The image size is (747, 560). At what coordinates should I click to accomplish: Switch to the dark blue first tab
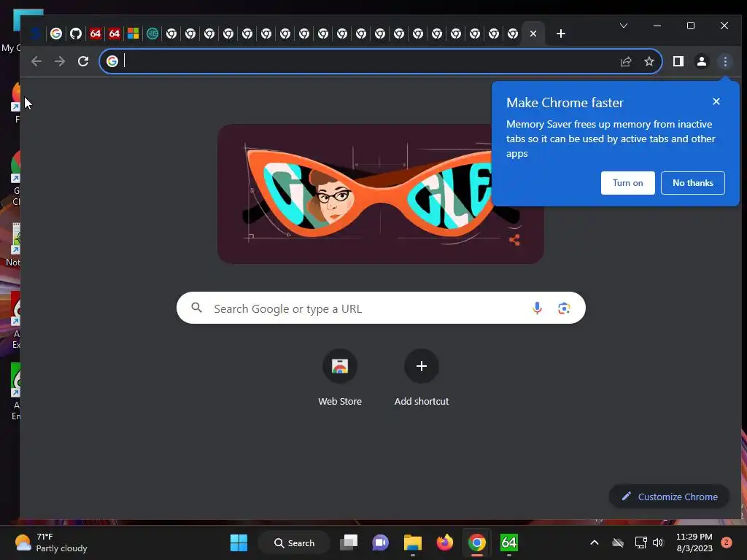35,34
